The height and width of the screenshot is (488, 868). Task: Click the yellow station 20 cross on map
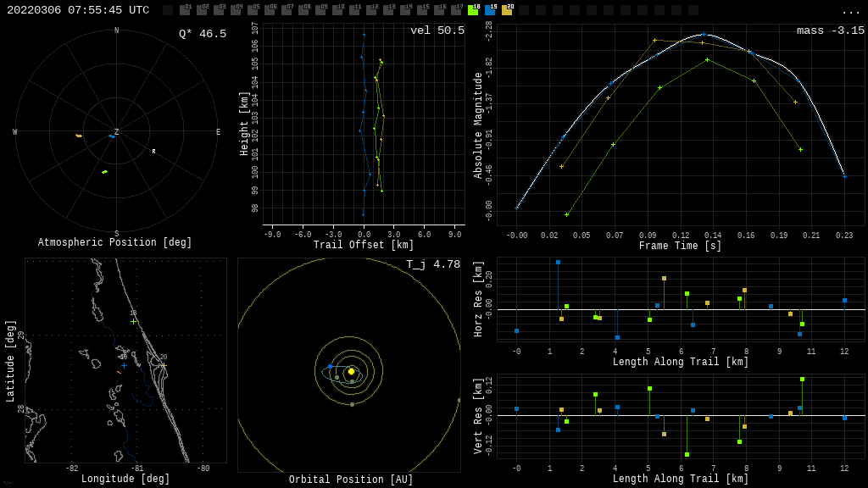pos(163,366)
